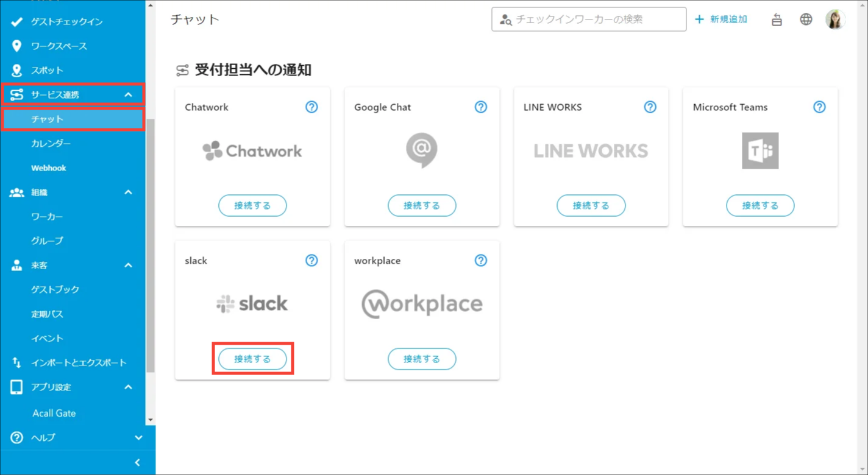The image size is (868, 475).
Task: Select チャット under サービス連携
Action: [73, 119]
